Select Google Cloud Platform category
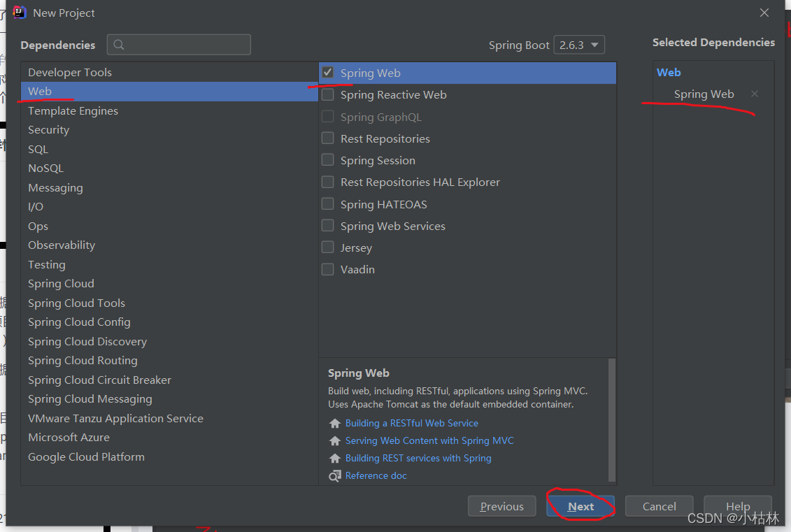Viewport: 791px width, 532px height. click(169, 457)
